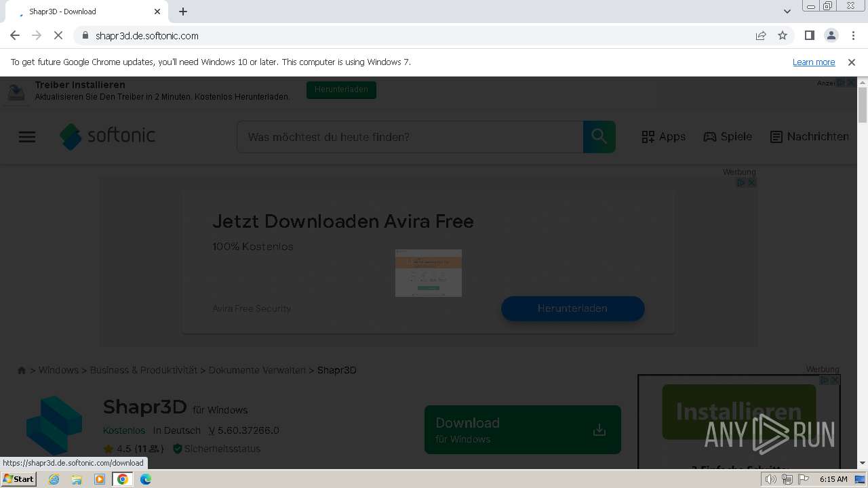Launch Microsoft Edge from taskbar
Screen dimensions: 868x488
146,479
